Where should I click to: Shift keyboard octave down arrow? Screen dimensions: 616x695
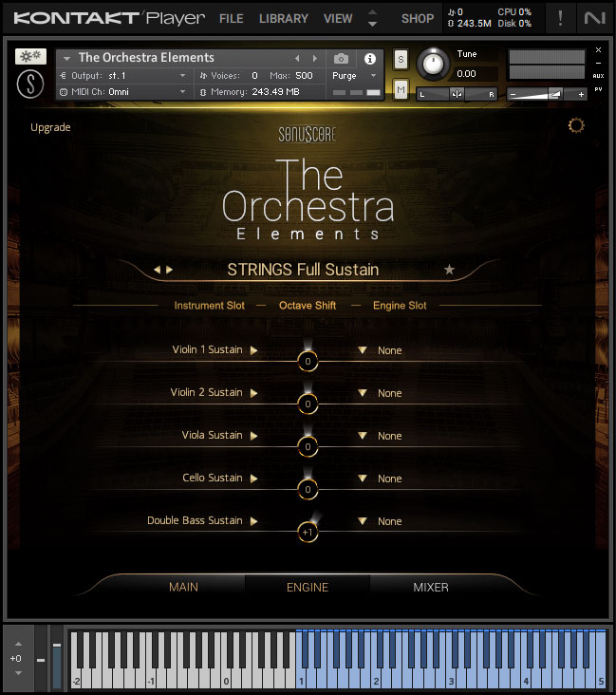[18, 673]
